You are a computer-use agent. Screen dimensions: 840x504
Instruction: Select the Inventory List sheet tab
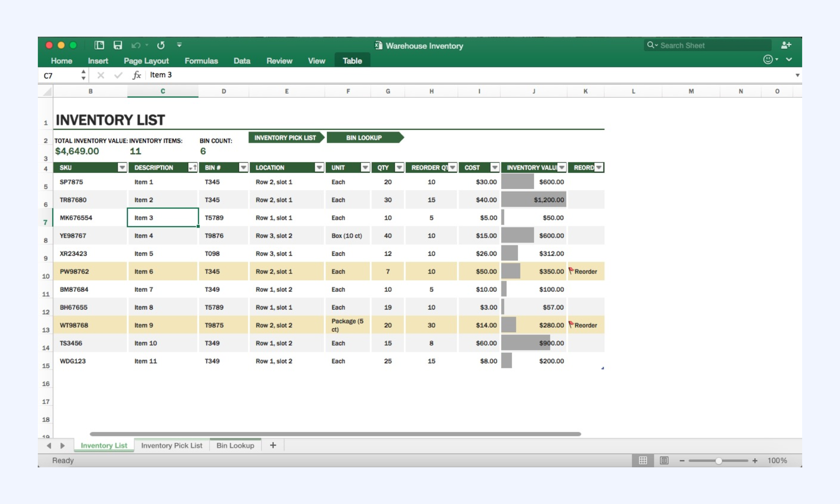pyautogui.click(x=104, y=446)
